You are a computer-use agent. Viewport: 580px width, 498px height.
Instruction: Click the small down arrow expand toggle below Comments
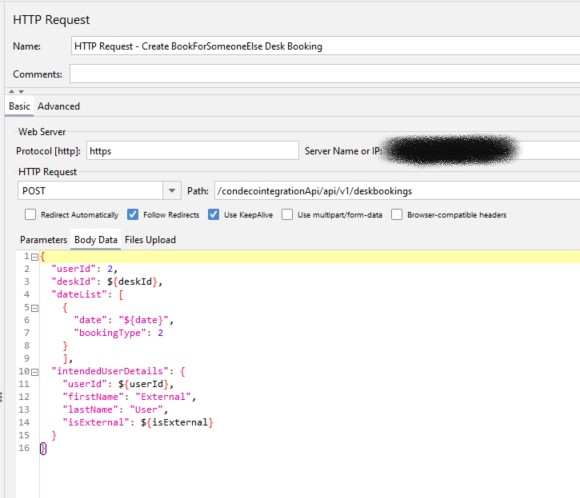(x=21, y=91)
